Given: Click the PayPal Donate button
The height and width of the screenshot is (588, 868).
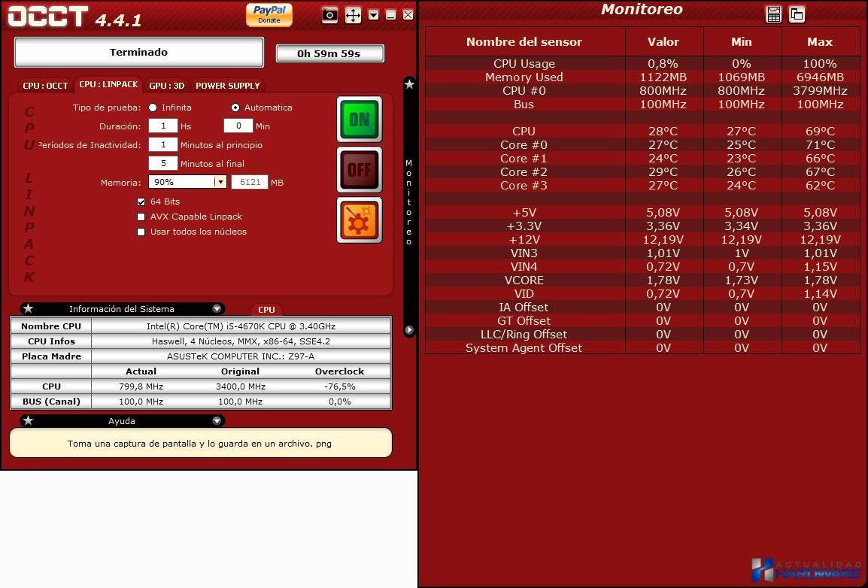Looking at the screenshot, I should coord(269,14).
